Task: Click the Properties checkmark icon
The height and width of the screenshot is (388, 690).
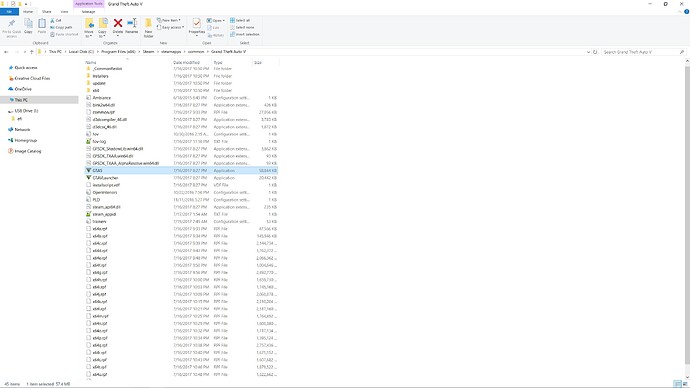Action: [x=196, y=23]
